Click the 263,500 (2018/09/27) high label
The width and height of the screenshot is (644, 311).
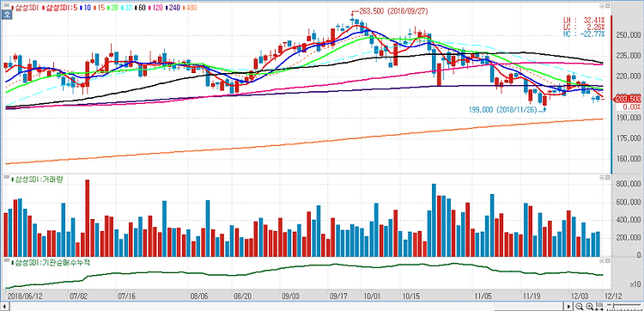pos(393,11)
